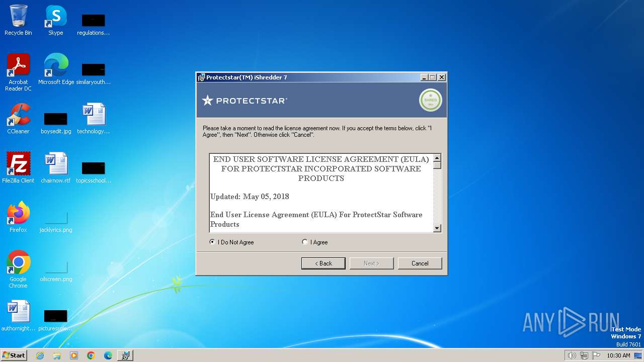This screenshot has width=644, height=362.
Task: Select the picturesrole desktop file
Action: pos(56,320)
